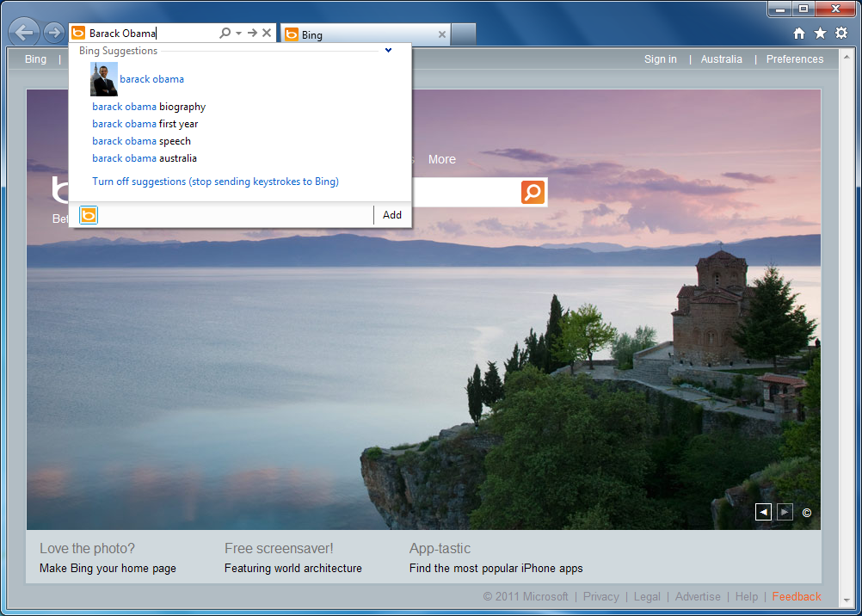This screenshot has width=862, height=616.
Task: Select the Bing browser tab
Action: pyautogui.click(x=366, y=34)
